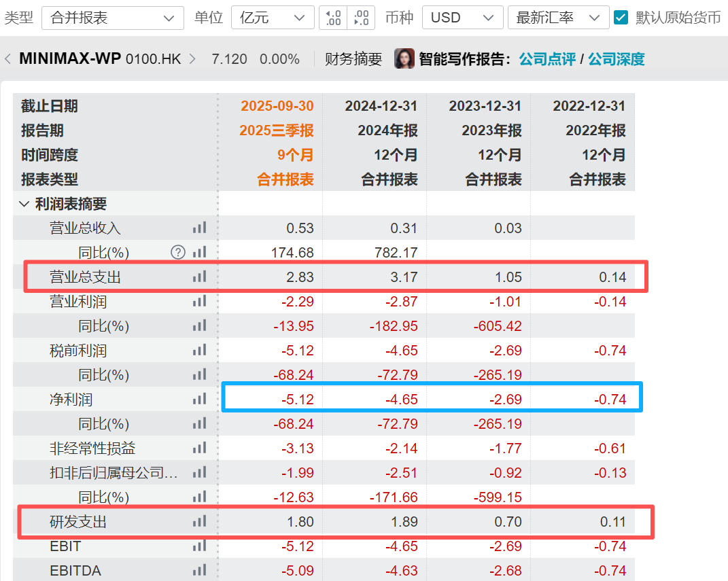728x581 pixels.
Task: Open the 亿元 unit dropdown
Action: (x=273, y=18)
